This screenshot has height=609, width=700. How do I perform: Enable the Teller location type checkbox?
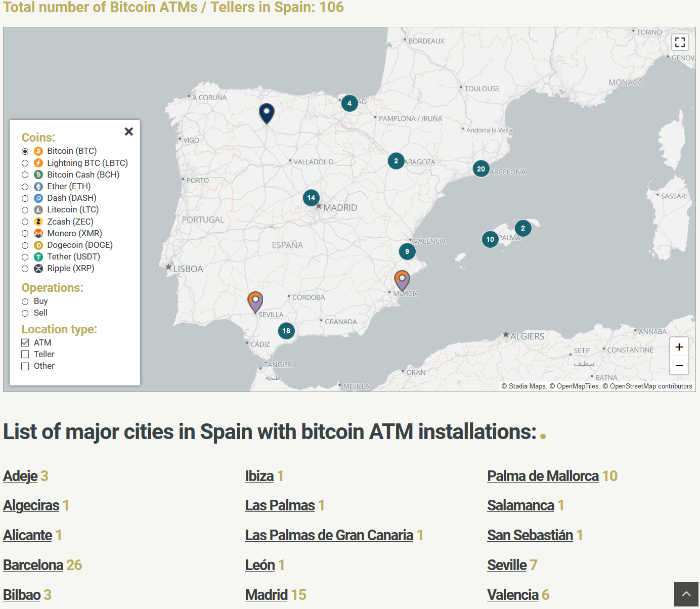pyautogui.click(x=25, y=355)
